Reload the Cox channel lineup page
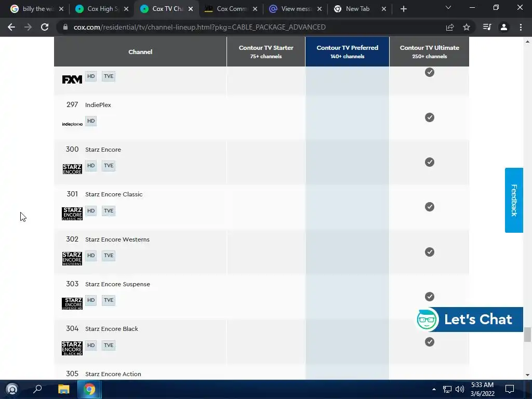Screen dimensions: 532x399 pyautogui.click(x=45, y=27)
